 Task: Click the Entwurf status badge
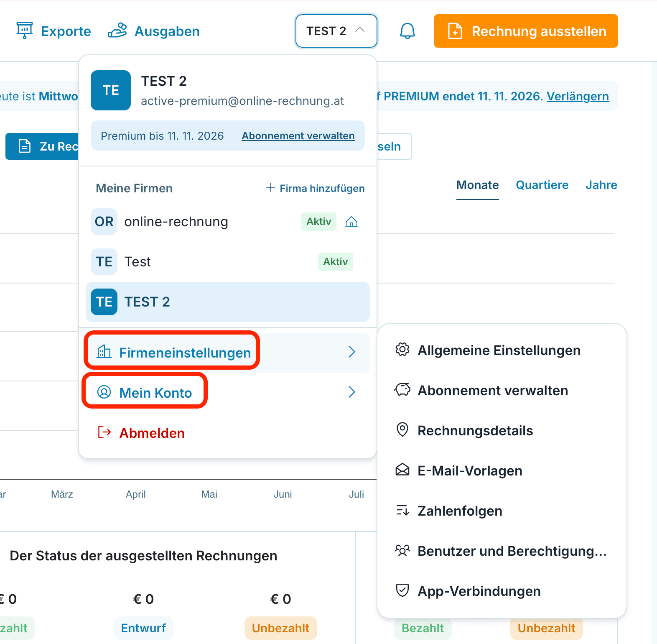click(x=143, y=628)
